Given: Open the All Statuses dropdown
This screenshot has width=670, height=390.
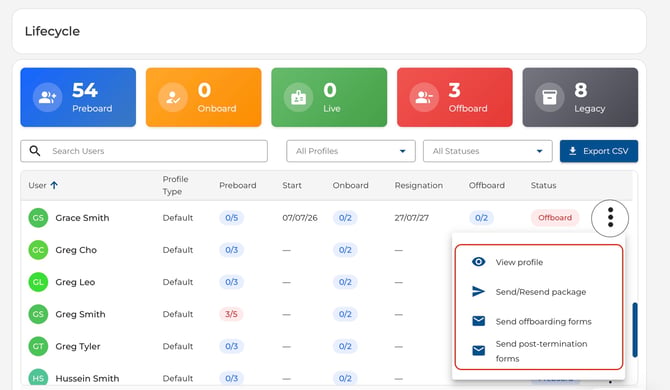Looking at the screenshot, I should [x=488, y=151].
